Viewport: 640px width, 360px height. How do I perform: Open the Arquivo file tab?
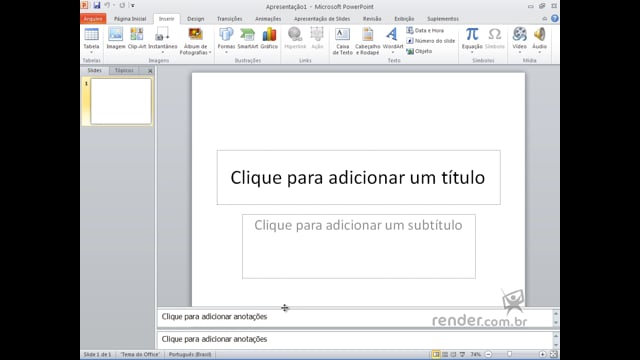[93, 19]
